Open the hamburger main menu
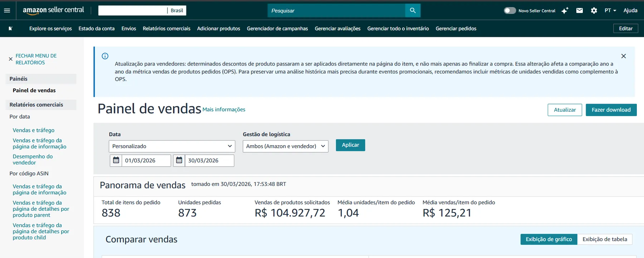644x258 pixels. [x=7, y=10]
